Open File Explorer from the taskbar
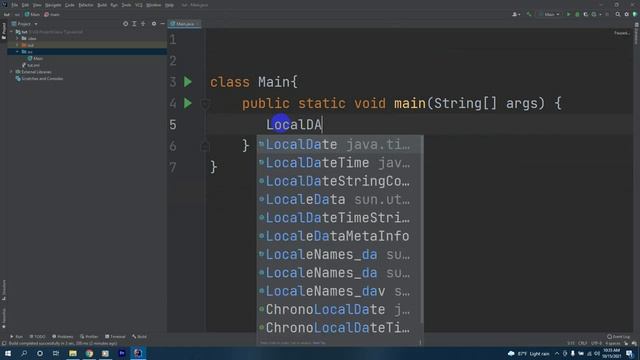 73,353
